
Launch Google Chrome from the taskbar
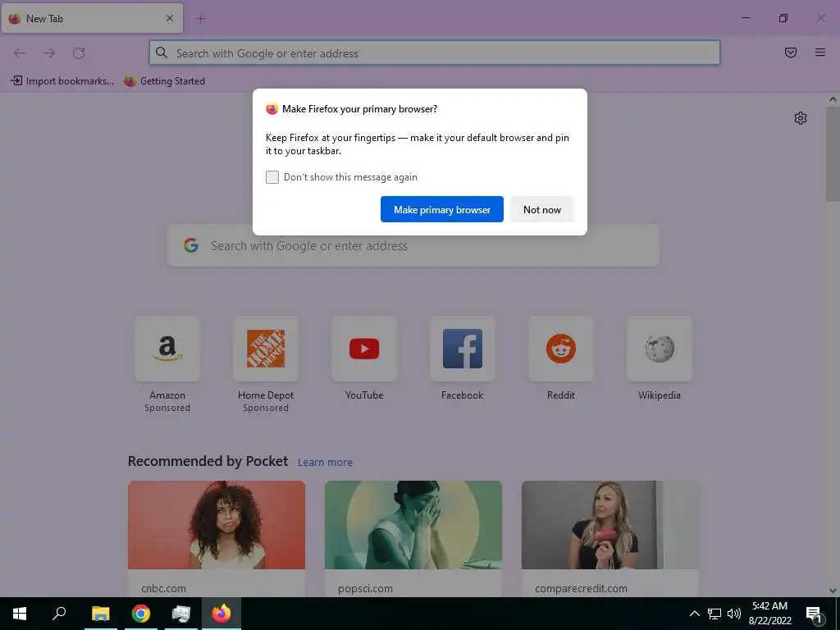click(x=141, y=614)
